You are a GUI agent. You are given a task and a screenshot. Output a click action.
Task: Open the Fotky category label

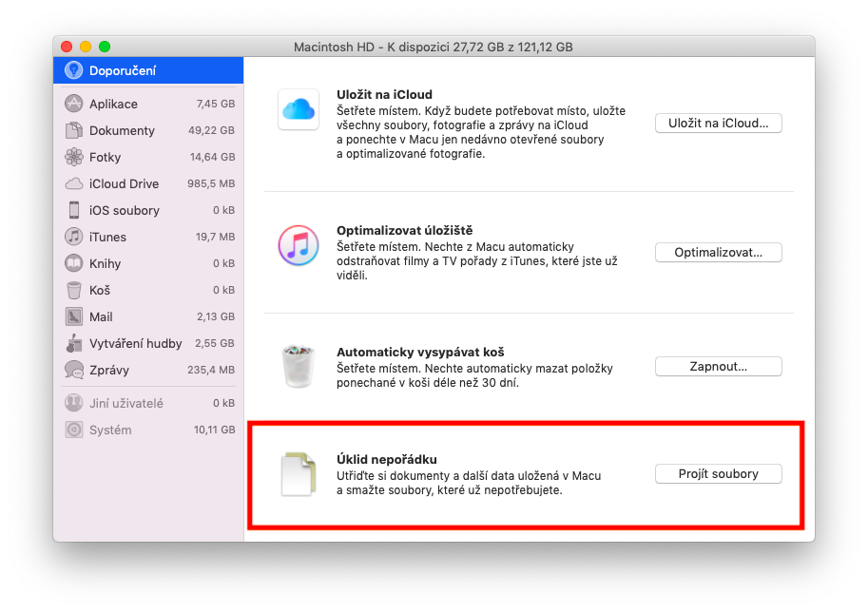click(x=105, y=157)
